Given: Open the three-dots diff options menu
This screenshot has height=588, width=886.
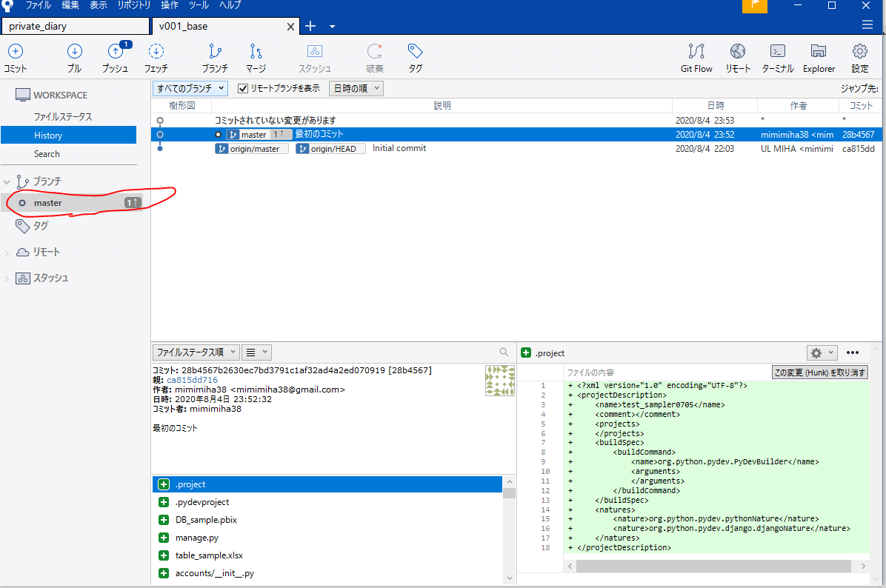Looking at the screenshot, I should click(x=853, y=353).
